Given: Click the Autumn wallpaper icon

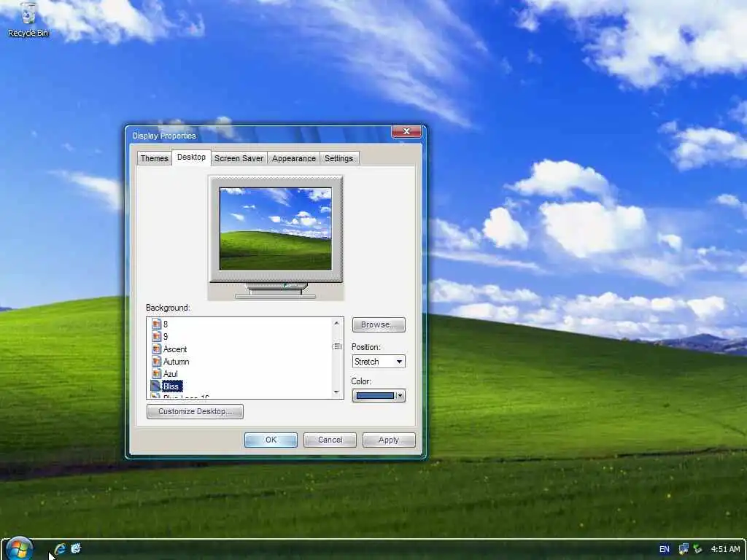Looking at the screenshot, I should (156, 361).
